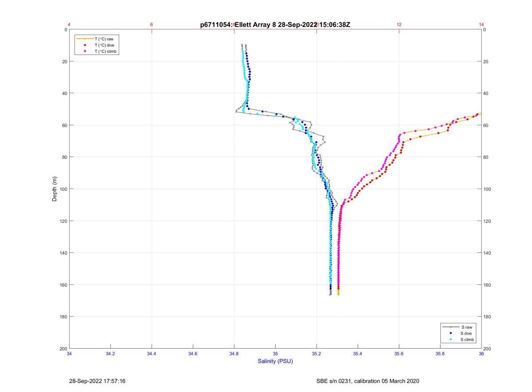Click '160' on the right depth axis
This screenshot has width=532, height=392.
(488, 285)
